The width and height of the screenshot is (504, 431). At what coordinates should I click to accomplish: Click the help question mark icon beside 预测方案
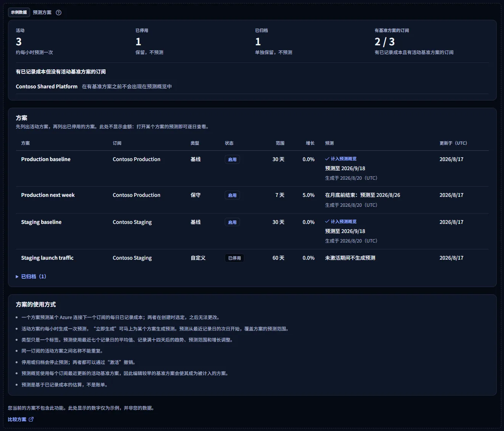coord(59,13)
